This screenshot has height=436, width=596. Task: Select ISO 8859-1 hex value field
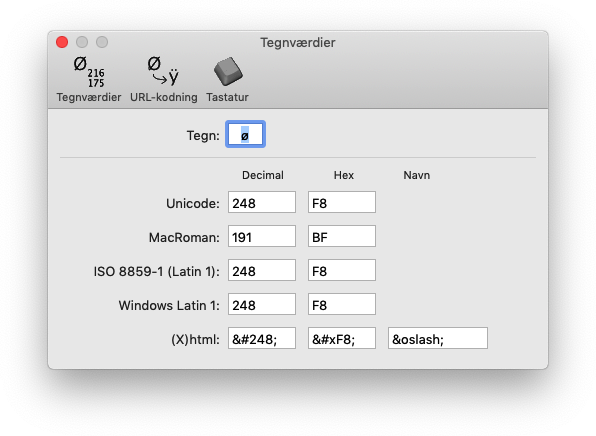click(x=342, y=270)
